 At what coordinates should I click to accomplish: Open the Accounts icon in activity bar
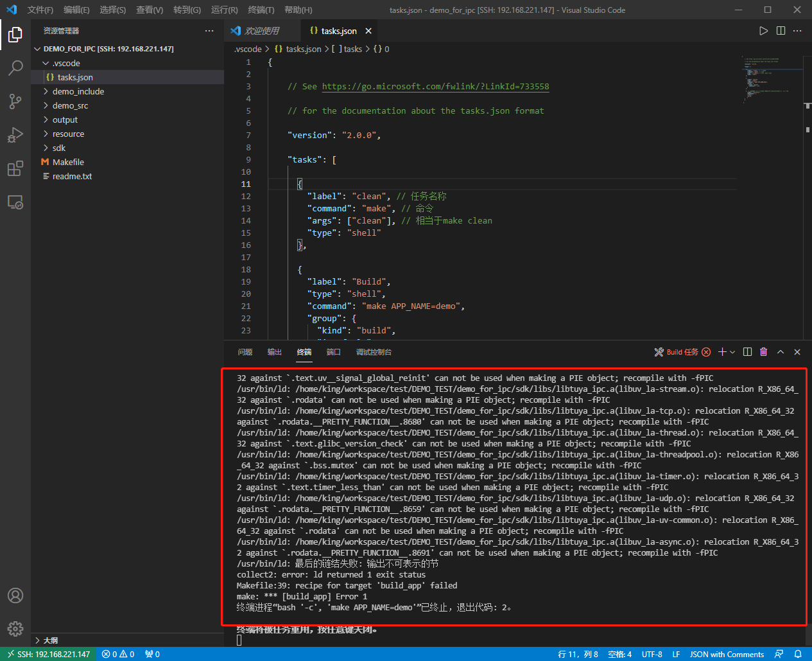15,595
